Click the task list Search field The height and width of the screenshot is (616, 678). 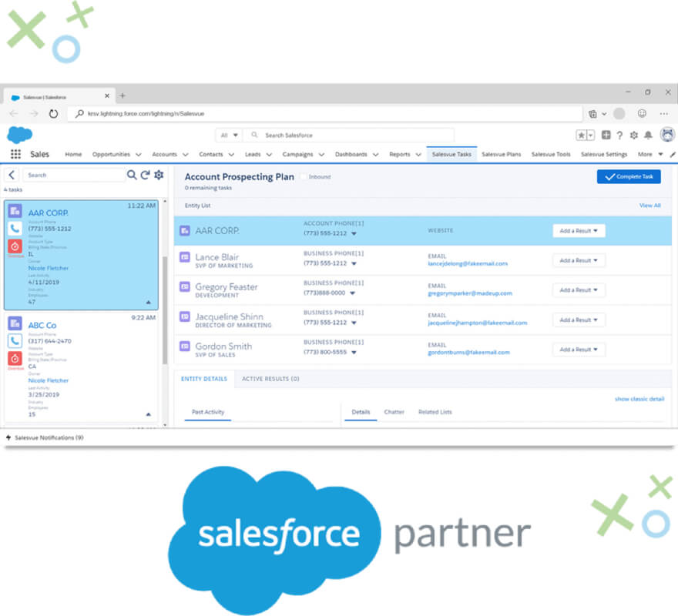click(x=73, y=175)
